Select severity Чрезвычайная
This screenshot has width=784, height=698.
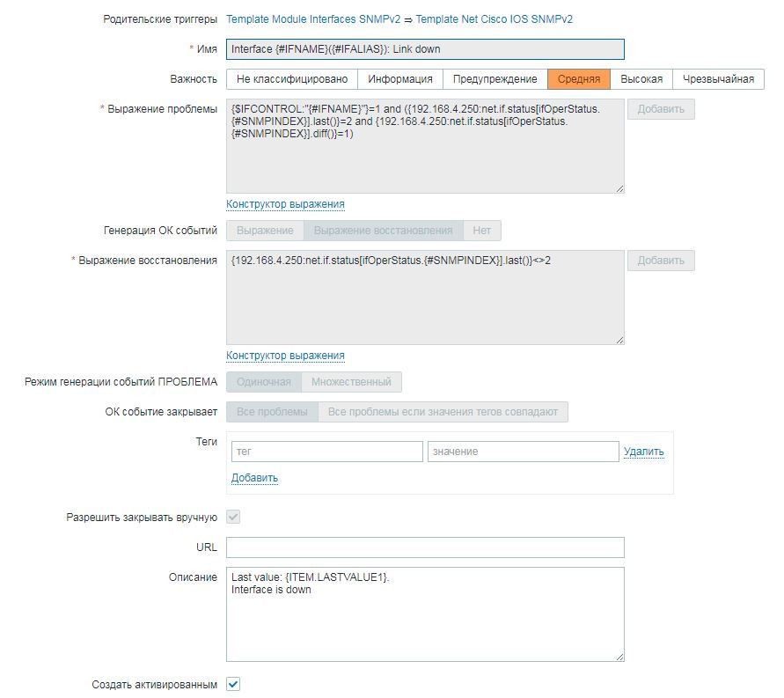click(718, 79)
